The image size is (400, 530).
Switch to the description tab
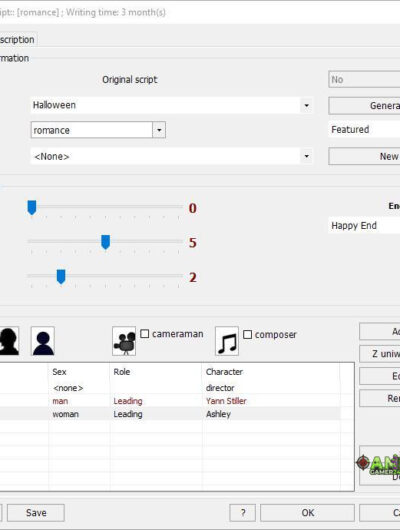click(18, 40)
